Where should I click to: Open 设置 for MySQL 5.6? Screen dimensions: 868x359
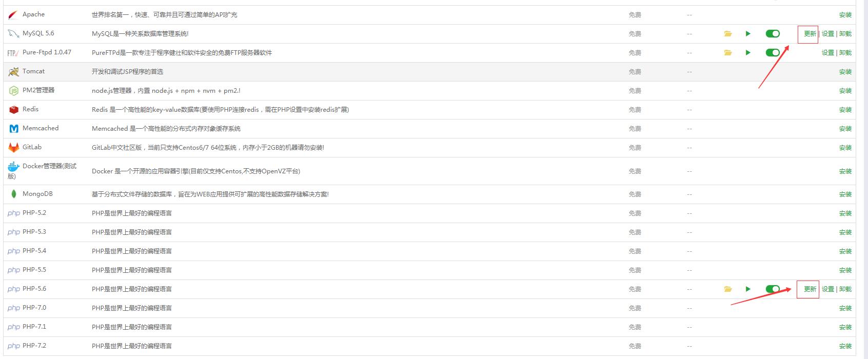tap(827, 34)
